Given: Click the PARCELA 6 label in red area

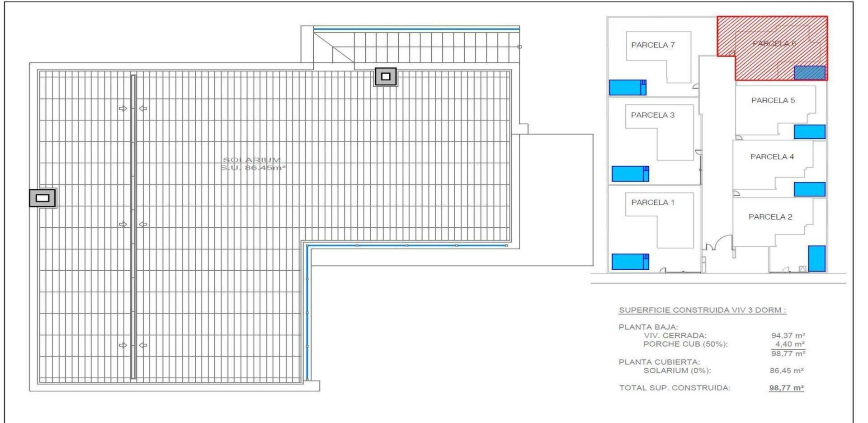Looking at the screenshot, I should click(774, 43).
